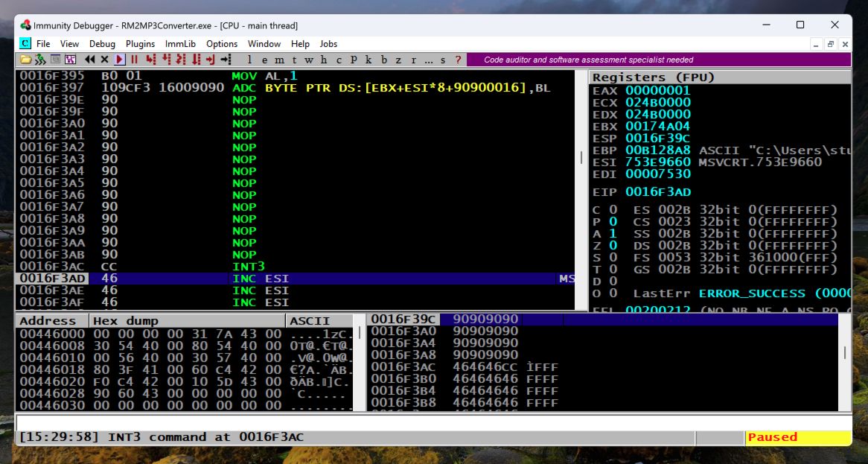Click the purple code auditor banner
Image resolution: width=868 pixels, height=464 pixels.
pos(659,60)
